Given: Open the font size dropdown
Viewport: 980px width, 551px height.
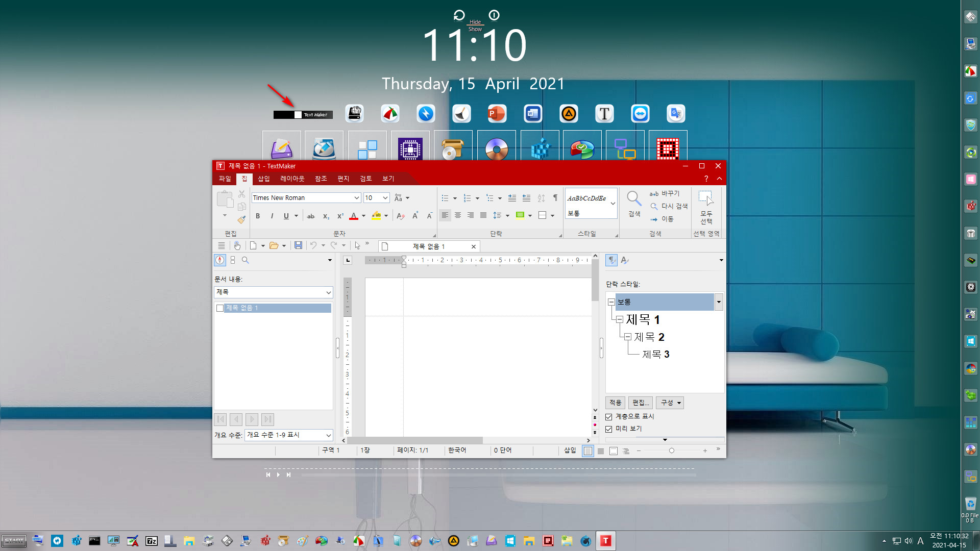Looking at the screenshot, I should [385, 198].
